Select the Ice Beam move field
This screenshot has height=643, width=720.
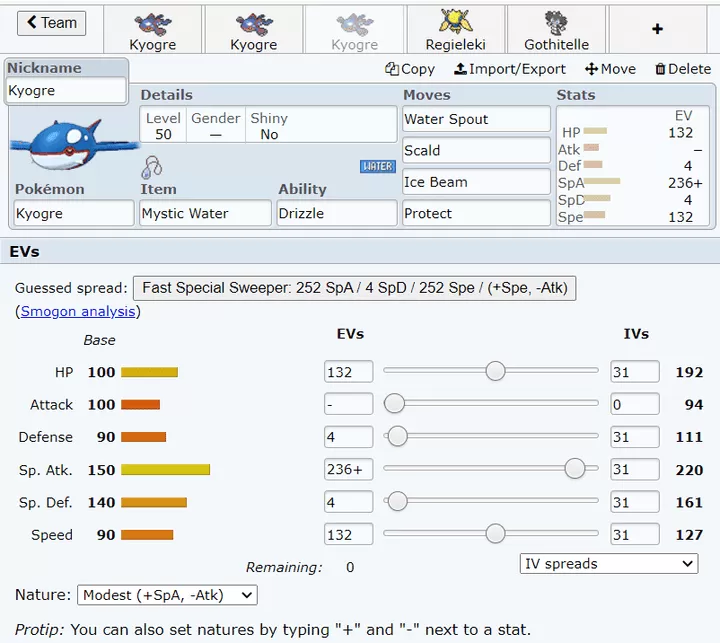(x=476, y=182)
